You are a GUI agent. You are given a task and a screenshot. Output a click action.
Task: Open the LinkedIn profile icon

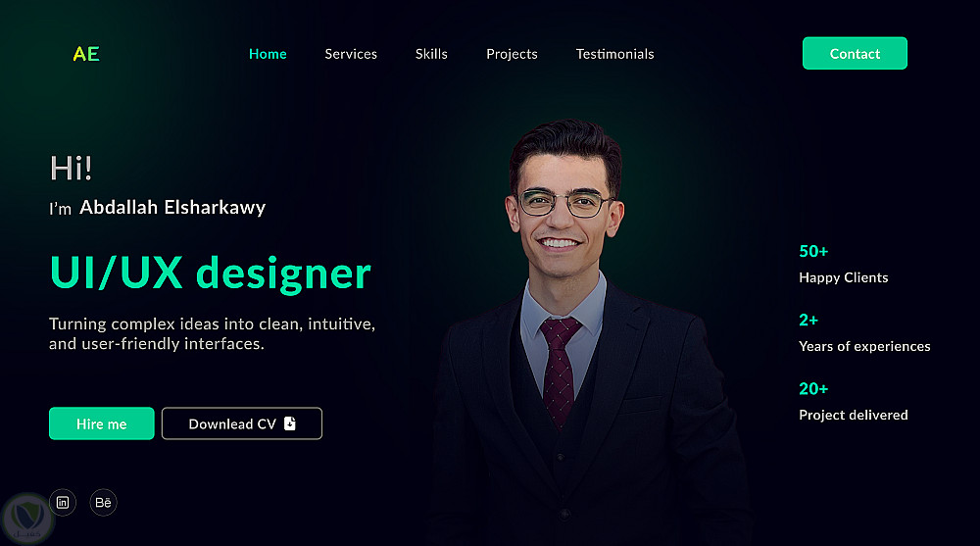point(63,502)
